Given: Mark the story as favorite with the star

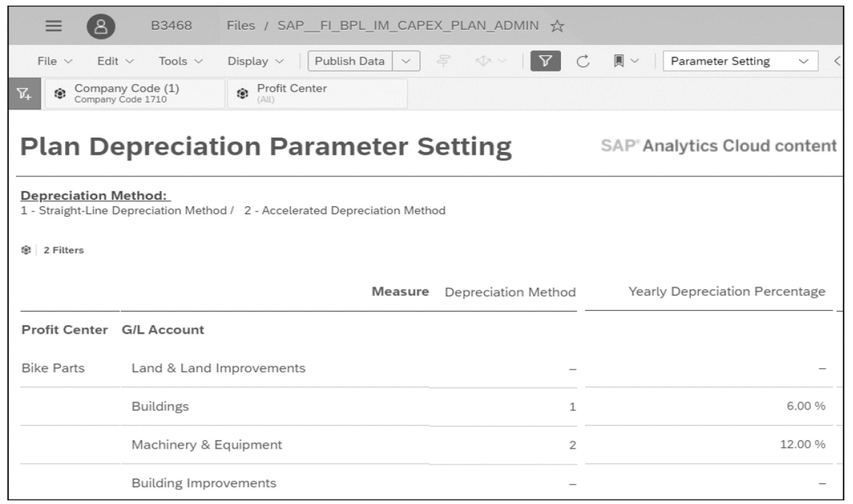Looking at the screenshot, I should pyautogui.click(x=557, y=26).
